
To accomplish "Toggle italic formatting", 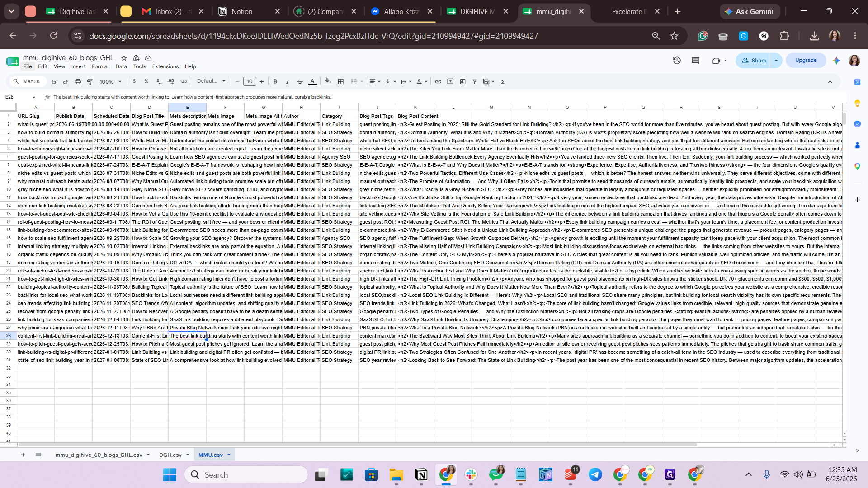I will pyautogui.click(x=287, y=81).
